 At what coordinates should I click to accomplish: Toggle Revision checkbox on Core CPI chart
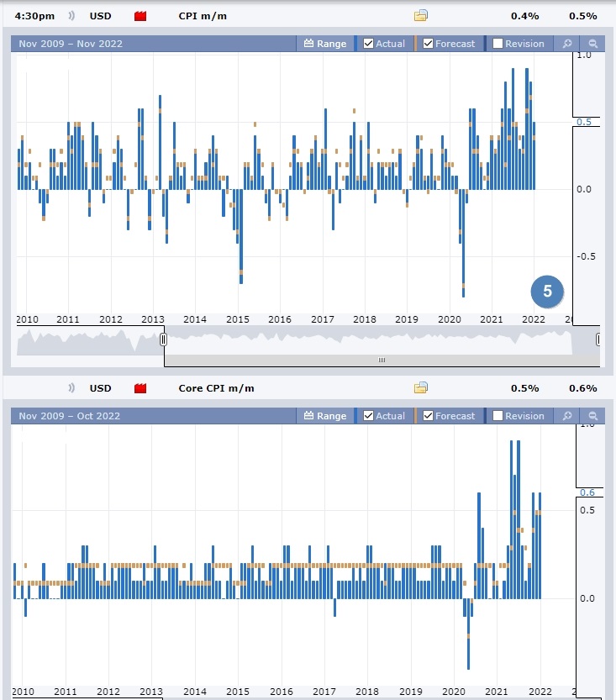(498, 416)
